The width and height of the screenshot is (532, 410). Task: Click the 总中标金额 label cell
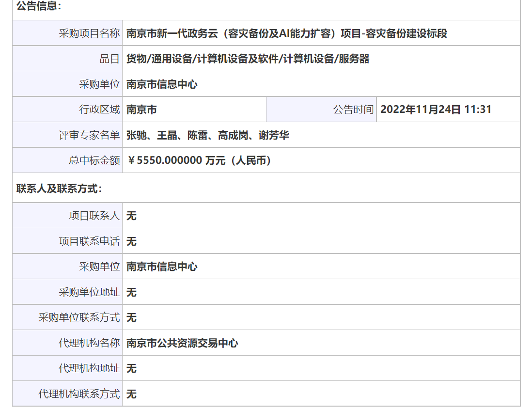[67, 160]
